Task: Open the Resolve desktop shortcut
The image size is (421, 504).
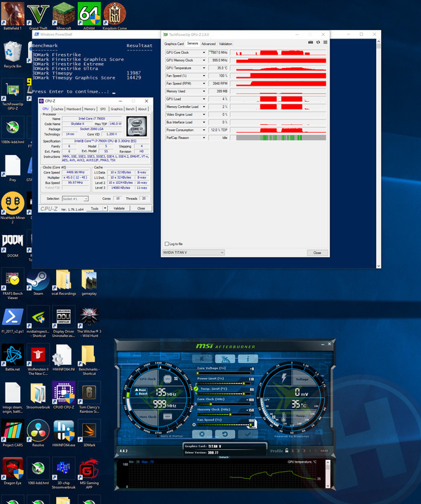Action: click(x=39, y=433)
